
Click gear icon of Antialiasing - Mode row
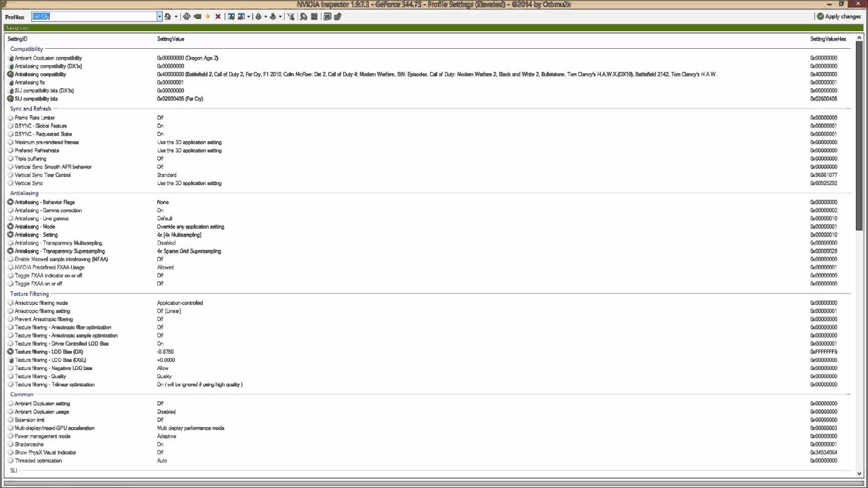(10, 226)
